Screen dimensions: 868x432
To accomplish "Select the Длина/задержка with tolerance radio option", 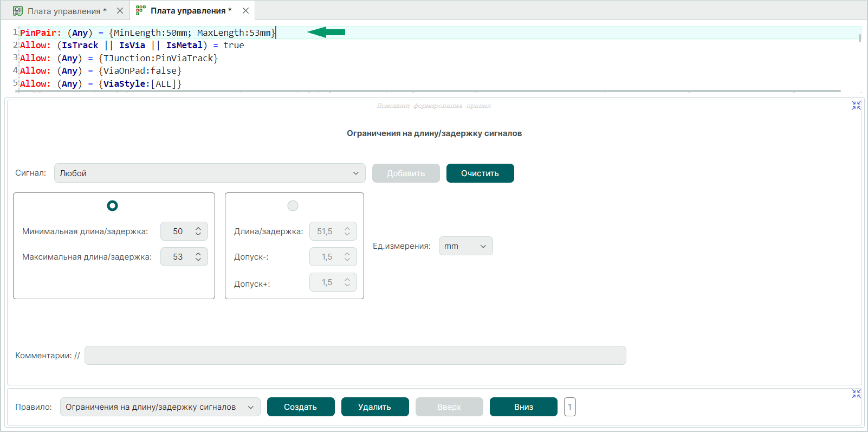I will 293,205.
